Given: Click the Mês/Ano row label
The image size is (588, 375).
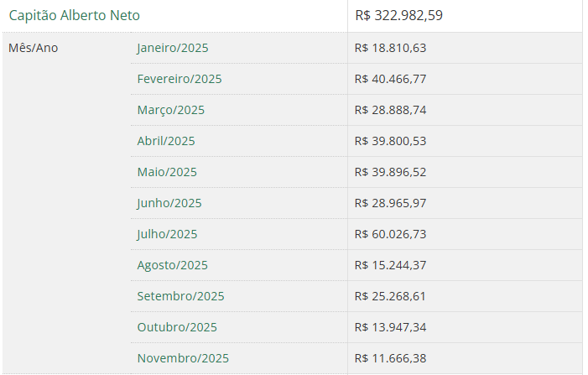Looking at the screenshot, I should pyautogui.click(x=34, y=48).
